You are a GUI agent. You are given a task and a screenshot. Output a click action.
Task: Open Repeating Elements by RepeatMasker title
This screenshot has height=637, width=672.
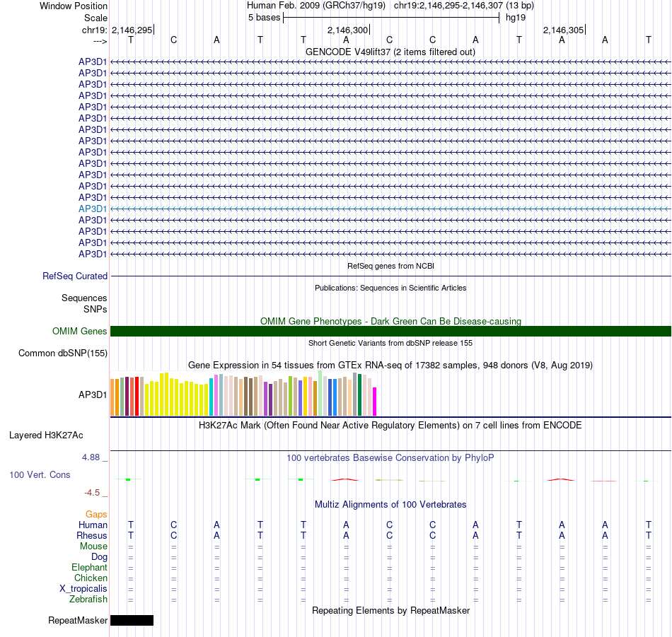[x=390, y=610]
